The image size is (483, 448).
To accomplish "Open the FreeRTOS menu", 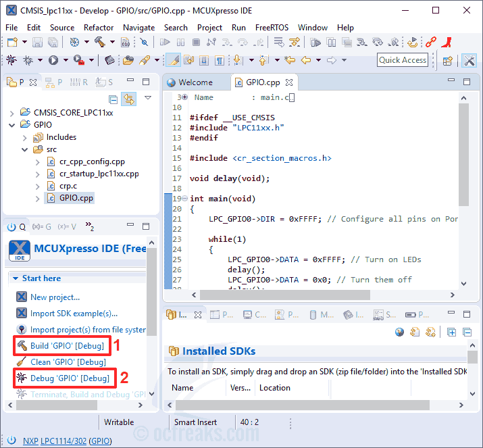I will pyautogui.click(x=272, y=28).
